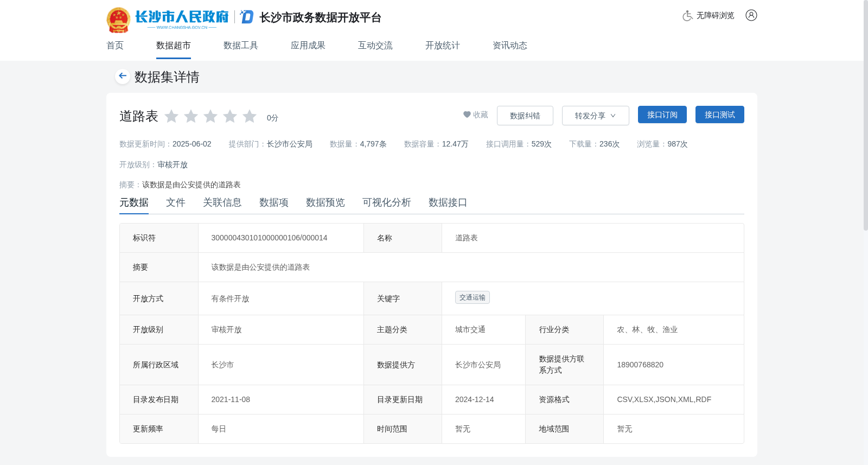Image resolution: width=868 pixels, height=465 pixels.
Task: Click the 0分 rating score text
Action: coord(272,118)
